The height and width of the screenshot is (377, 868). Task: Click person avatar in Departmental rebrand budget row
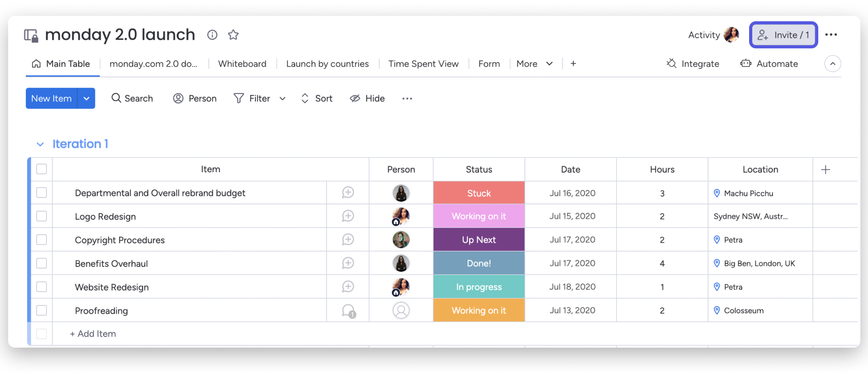point(401,193)
